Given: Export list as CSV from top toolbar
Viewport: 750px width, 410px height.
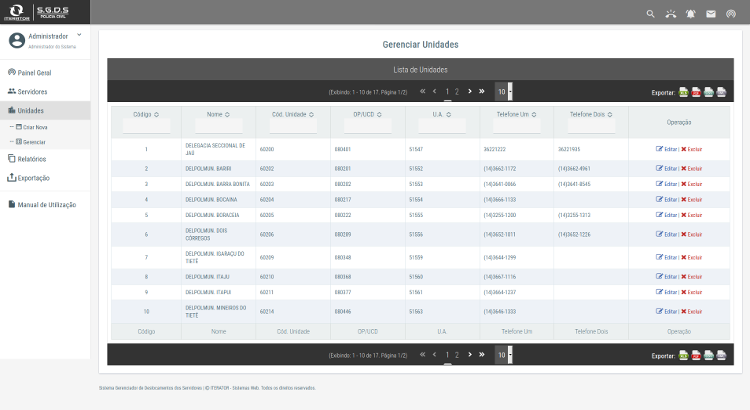Looking at the screenshot, I should (x=709, y=92).
